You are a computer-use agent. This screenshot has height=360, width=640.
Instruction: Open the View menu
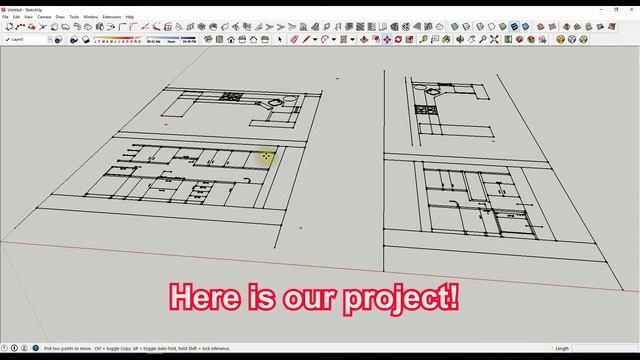tap(28, 17)
